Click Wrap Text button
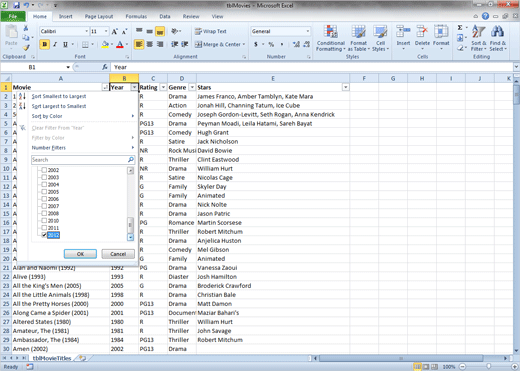 click(x=211, y=31)
